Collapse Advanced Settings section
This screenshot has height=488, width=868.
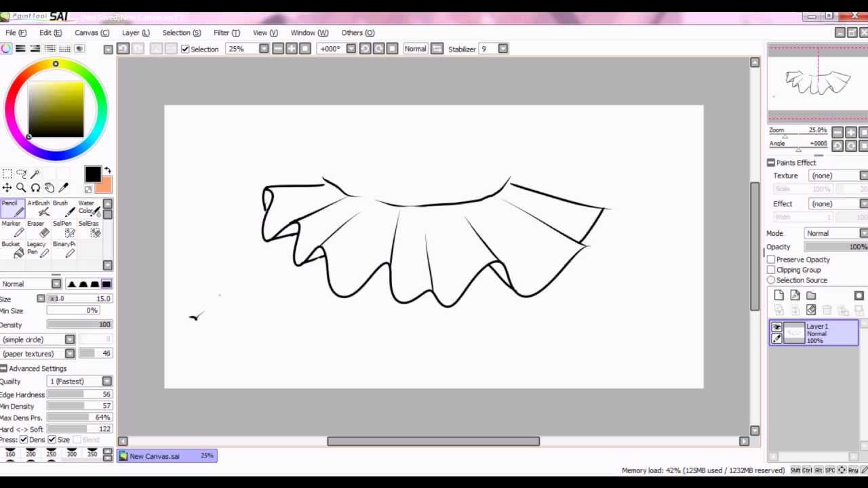pos(3,369)
